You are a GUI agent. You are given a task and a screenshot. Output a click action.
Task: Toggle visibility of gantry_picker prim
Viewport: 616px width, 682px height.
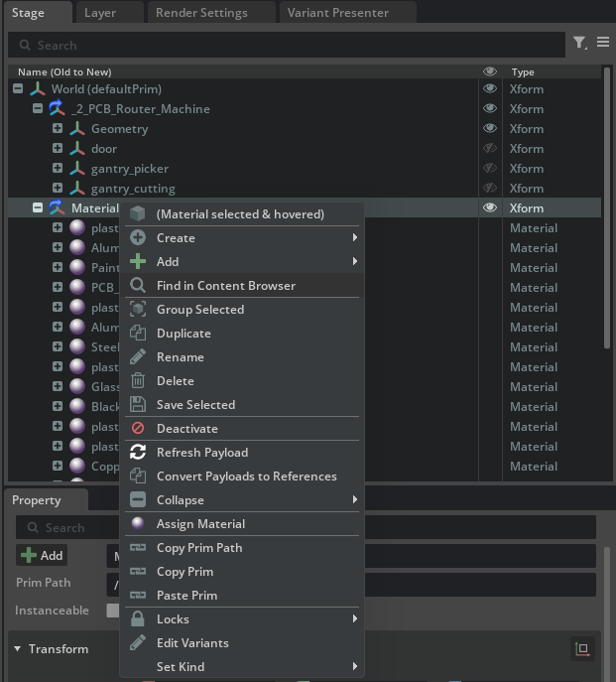point(489,169)
